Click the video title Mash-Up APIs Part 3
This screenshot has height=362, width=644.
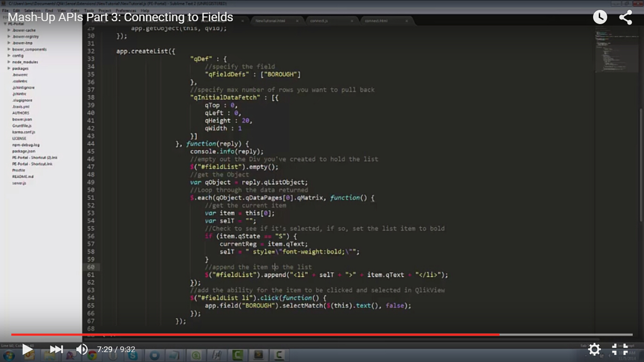[120, 17]
